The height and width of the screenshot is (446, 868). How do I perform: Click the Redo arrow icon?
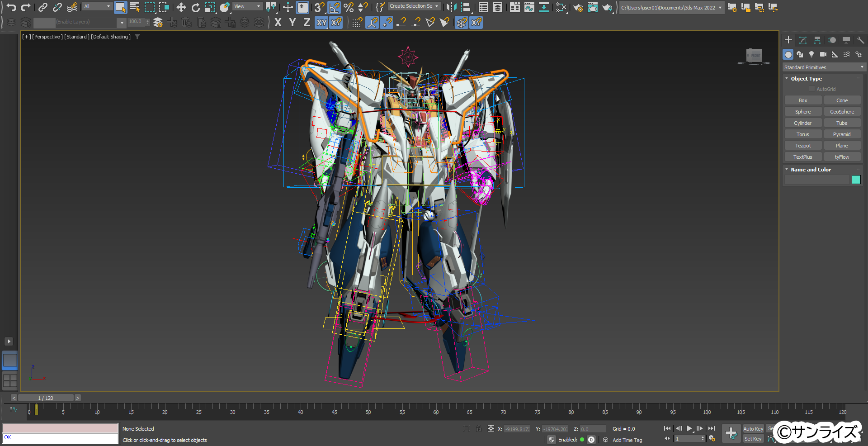(26, 7)
